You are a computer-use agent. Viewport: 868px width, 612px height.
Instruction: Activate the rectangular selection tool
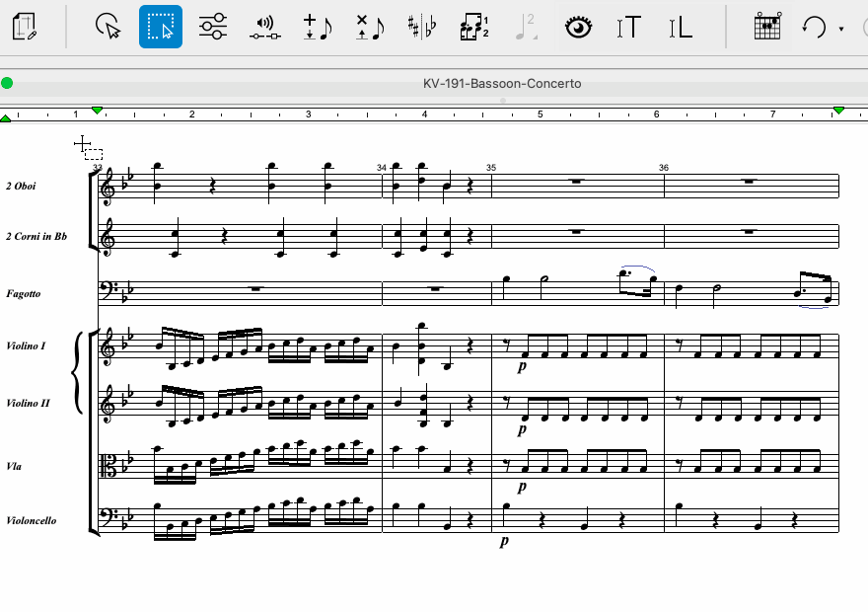pyautogui.click(x=160, y=27)
